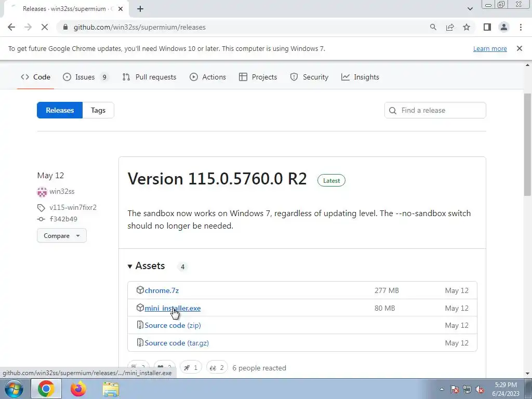Click the rocket reaction button
This screenshot has width=532, height=399.
(191, 367)
